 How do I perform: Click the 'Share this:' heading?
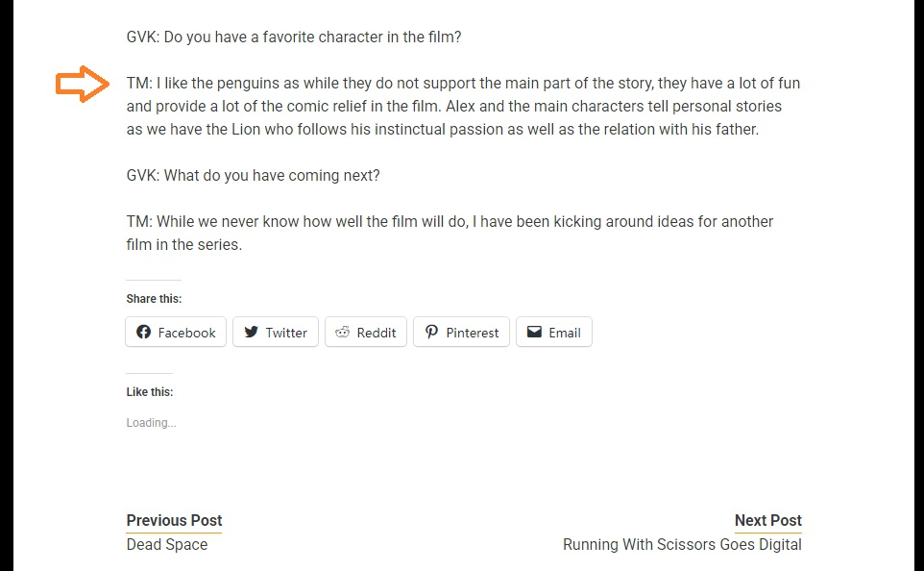coord(154,298)
